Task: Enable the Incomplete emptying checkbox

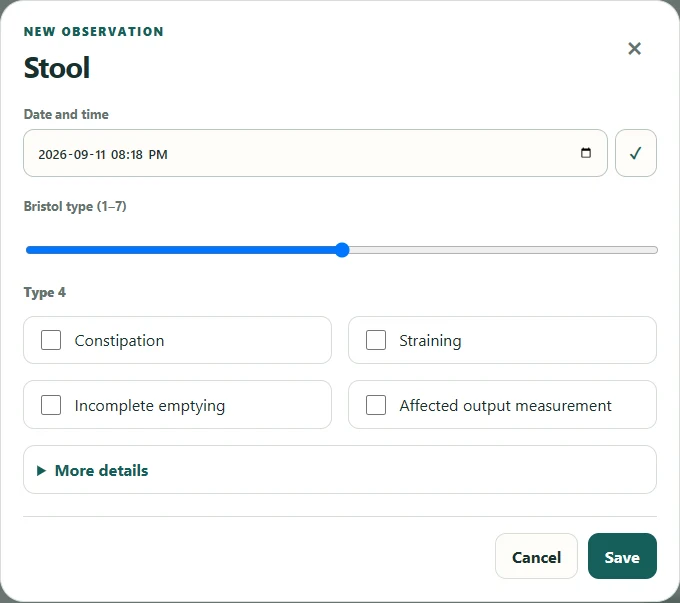Action: pos(51,405)
